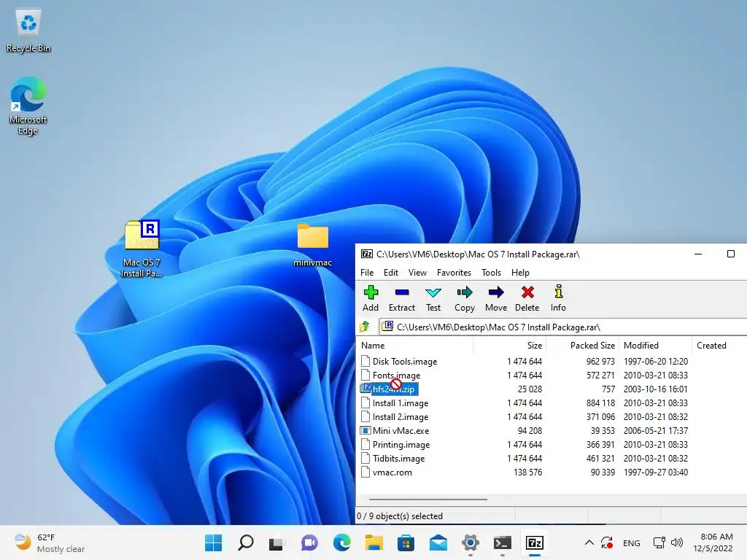Open the View menu
Viewport: 747px width, 560px height.
[417, 273]
